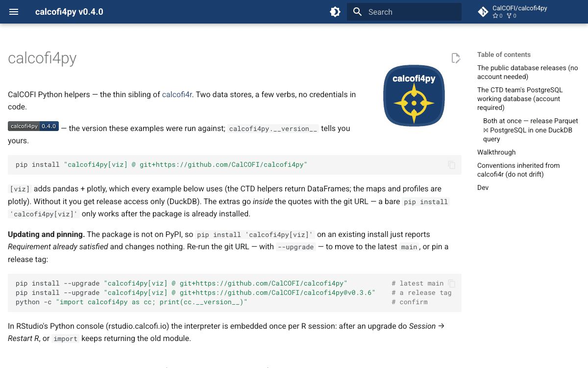This screenshot has width=588, height=368.
Task: Click the search magnifier icon
Action: 357,12
